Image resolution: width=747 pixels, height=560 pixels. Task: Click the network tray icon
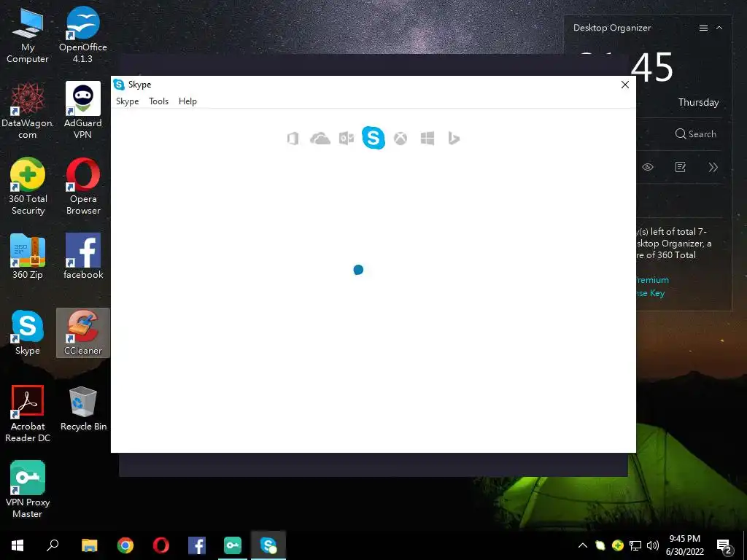(x=635, y=545)
